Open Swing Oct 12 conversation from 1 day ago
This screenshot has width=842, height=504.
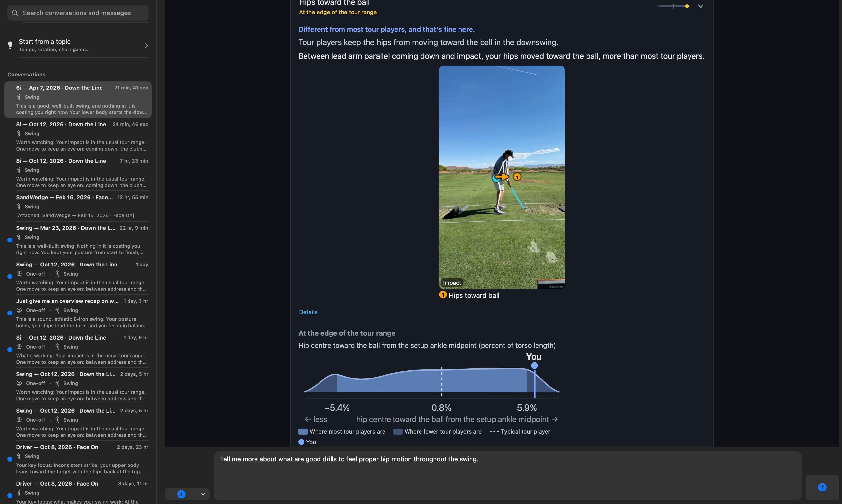[78, 277]
